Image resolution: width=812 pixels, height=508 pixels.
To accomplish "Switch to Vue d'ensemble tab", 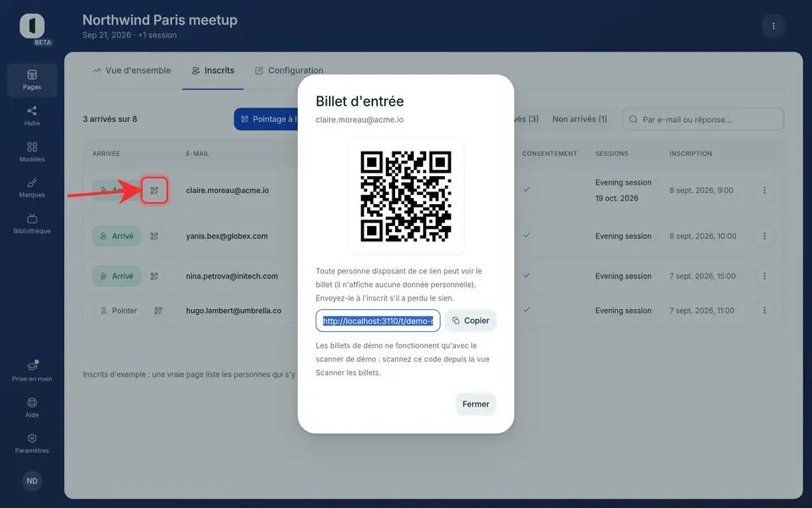I will (132, 70).
